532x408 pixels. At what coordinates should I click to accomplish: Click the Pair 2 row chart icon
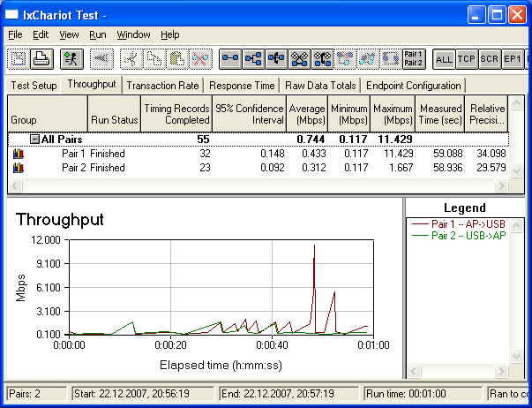click(x=19, y=168)
